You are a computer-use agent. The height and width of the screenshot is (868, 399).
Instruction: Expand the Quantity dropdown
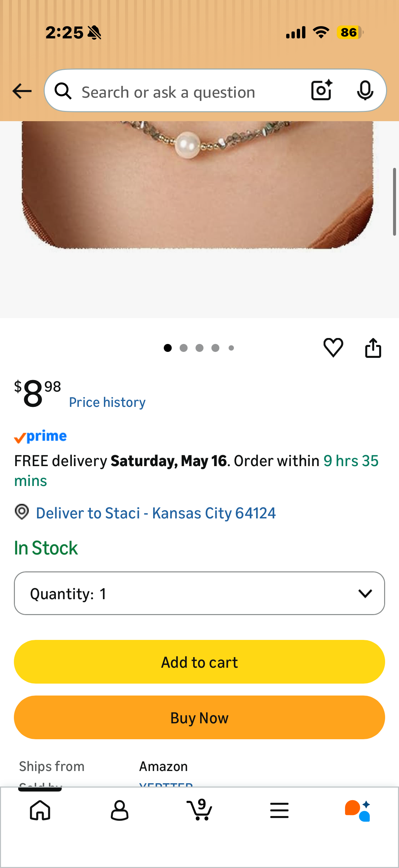click(x=199, y=593)
